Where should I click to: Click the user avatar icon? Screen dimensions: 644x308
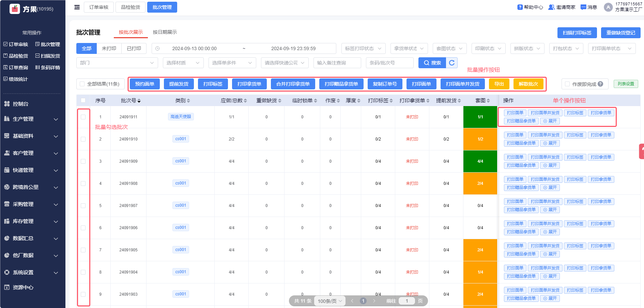[608, 7]
